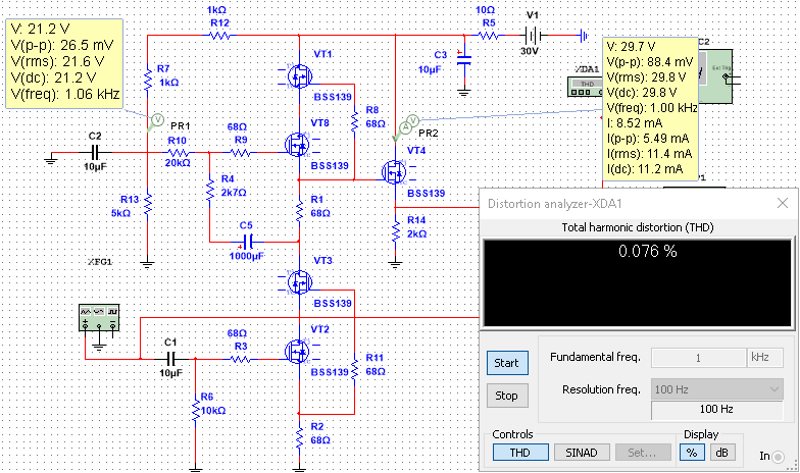The width and height of the screenshot is (800, 473).
Task: Switch analyzer to THD mode
Action: (519, 453)
